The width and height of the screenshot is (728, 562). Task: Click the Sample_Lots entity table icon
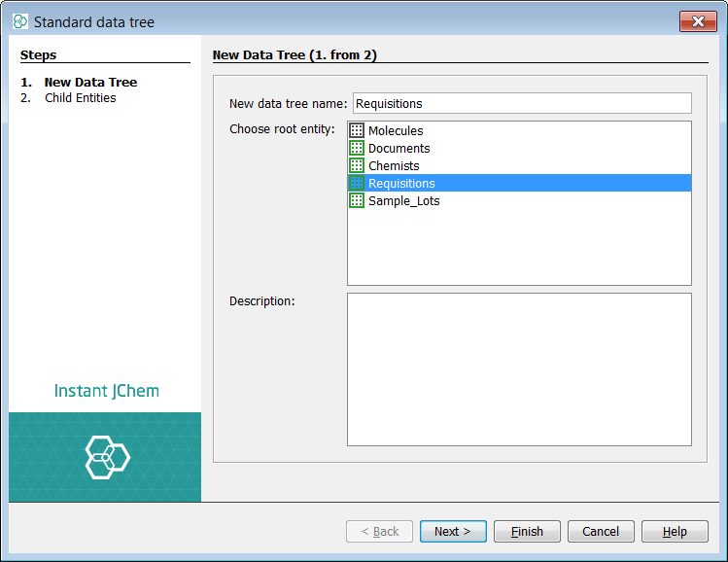[x=357, y=200]
